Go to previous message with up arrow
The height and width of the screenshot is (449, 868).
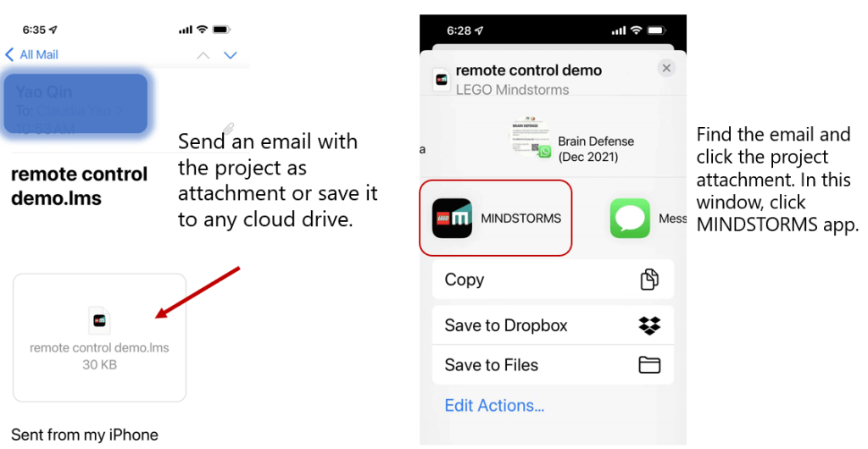click(x=203, y=55)
